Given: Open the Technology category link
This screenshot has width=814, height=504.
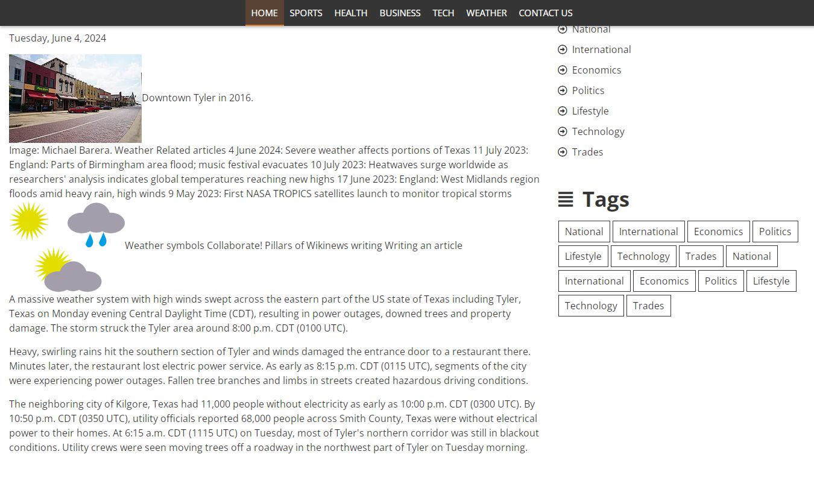Looking at the screenshot, I should (598, 131).
